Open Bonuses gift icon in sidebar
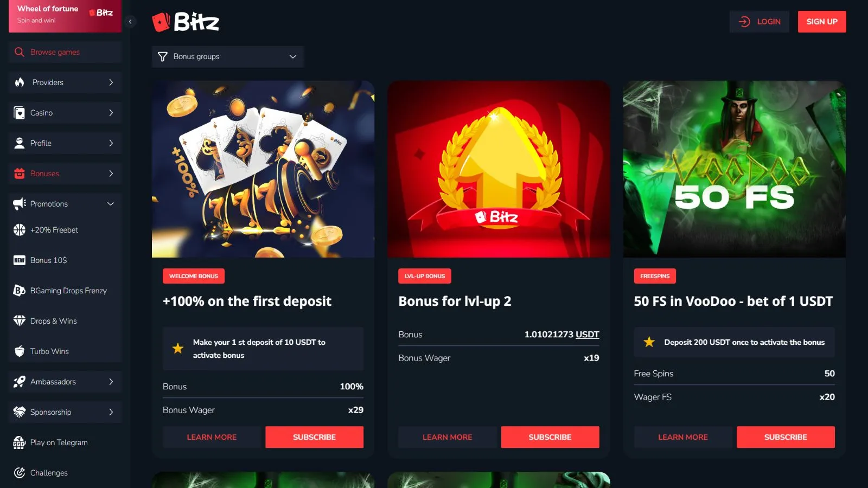This screenshot has width=868, height=488. (x=20, y=174)
